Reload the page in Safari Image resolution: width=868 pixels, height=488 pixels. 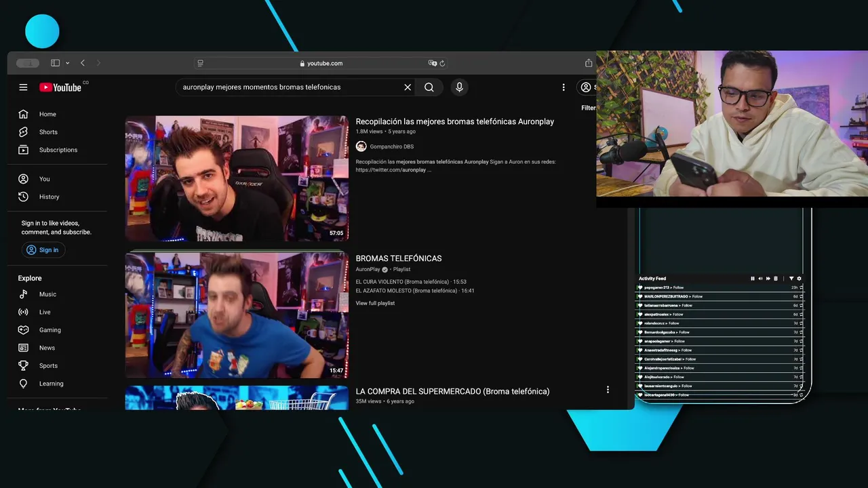coord(442,63)
